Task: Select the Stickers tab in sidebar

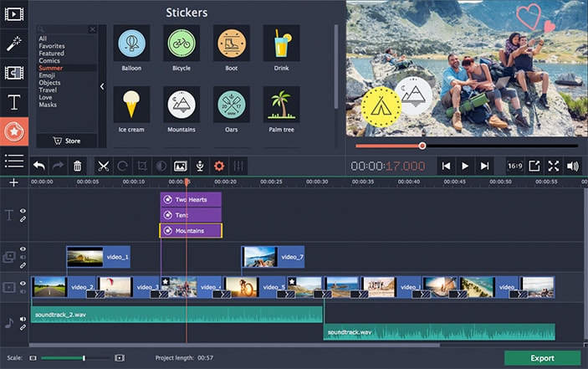Action: 14,131
